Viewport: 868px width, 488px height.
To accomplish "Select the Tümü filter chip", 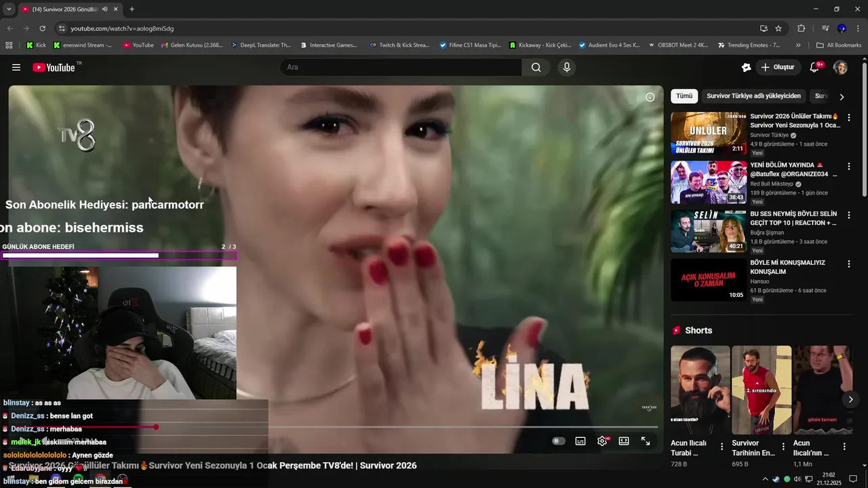I will [684, 96].
